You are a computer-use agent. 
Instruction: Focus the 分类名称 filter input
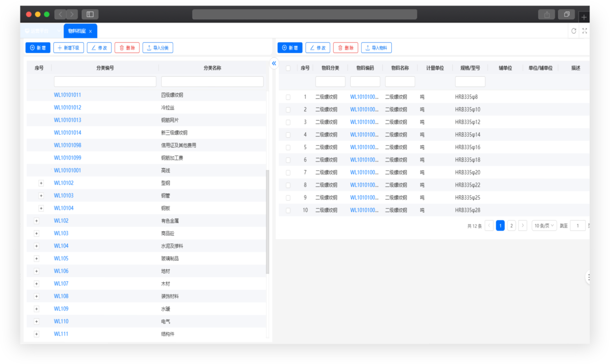pos(212,81)
